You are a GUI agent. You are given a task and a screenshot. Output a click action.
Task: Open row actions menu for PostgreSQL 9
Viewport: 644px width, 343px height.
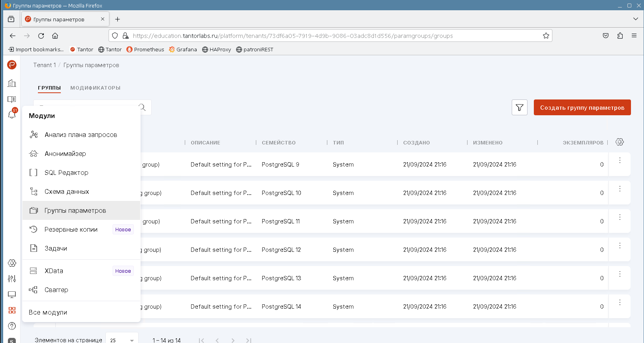point(620,160)
